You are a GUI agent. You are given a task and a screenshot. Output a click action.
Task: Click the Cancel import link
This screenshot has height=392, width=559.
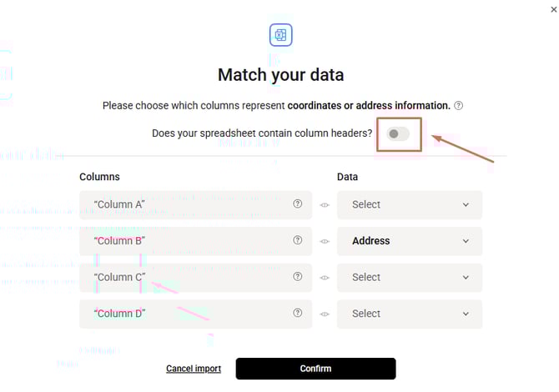(194, 369)
